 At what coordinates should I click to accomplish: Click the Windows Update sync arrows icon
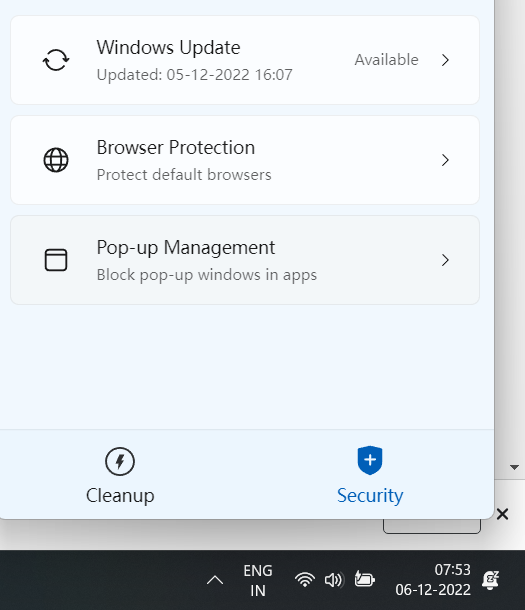pyautogui.click(x=56, y=60)
